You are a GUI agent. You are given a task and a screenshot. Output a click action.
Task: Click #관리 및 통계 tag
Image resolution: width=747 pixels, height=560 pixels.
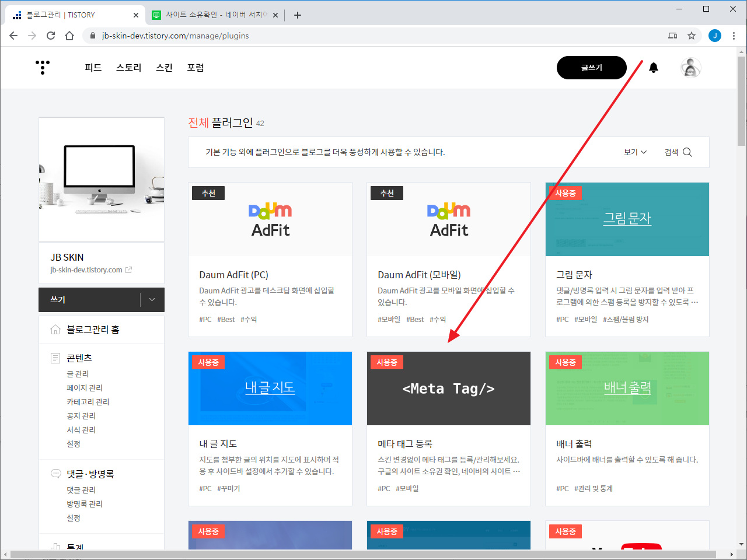(594, 489)
